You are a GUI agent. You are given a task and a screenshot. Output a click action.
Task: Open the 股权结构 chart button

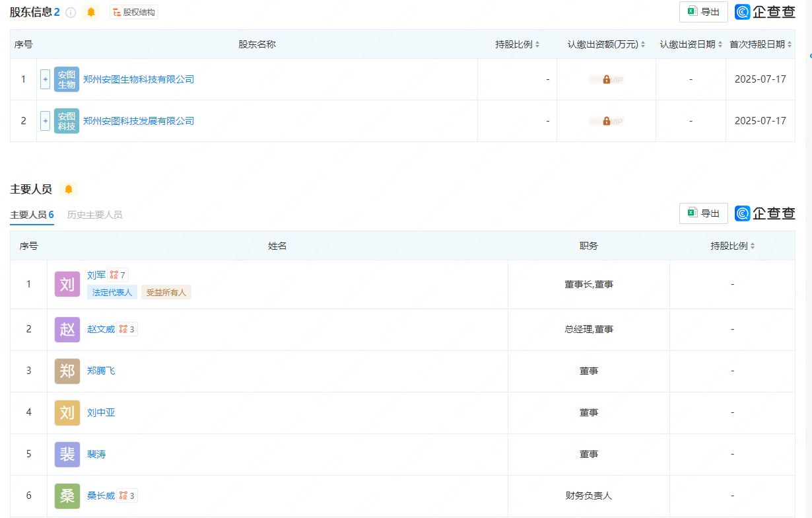coord(134,12)
